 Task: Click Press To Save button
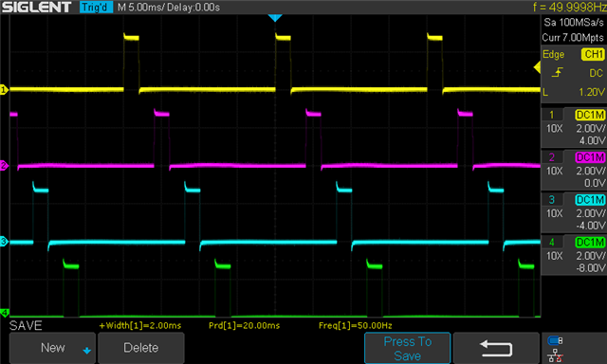407,348
